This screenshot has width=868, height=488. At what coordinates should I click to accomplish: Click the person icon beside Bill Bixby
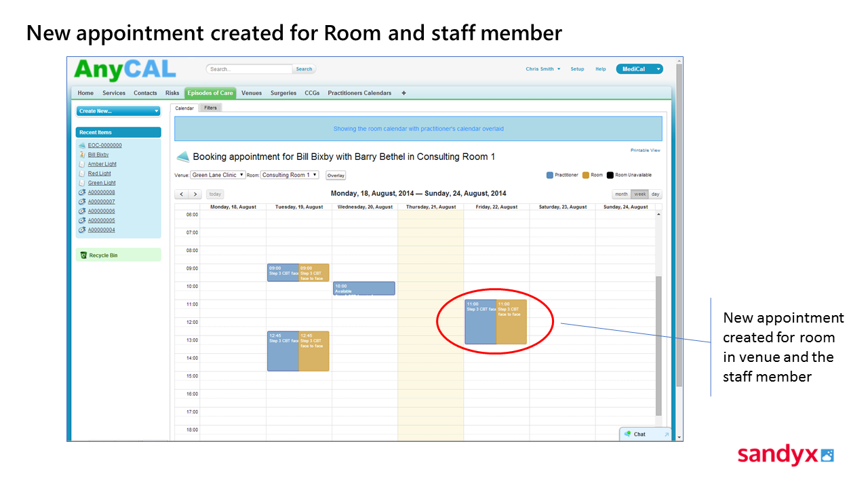point(82,155)
